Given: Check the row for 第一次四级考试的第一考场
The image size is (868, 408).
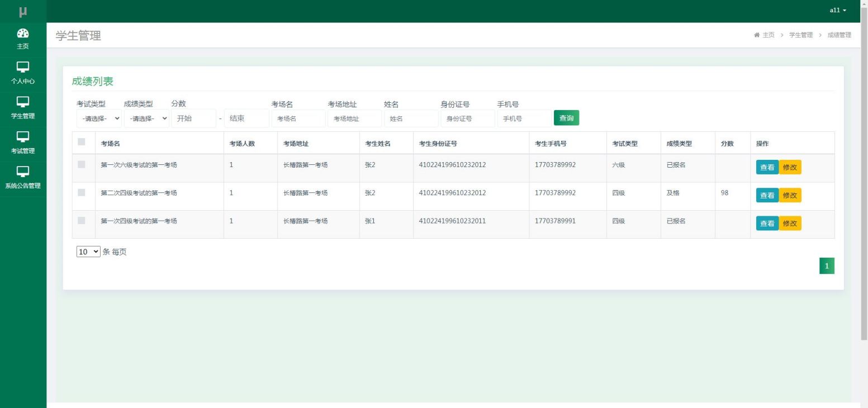Looking at the screenshot, I should (x=82, y=220).
